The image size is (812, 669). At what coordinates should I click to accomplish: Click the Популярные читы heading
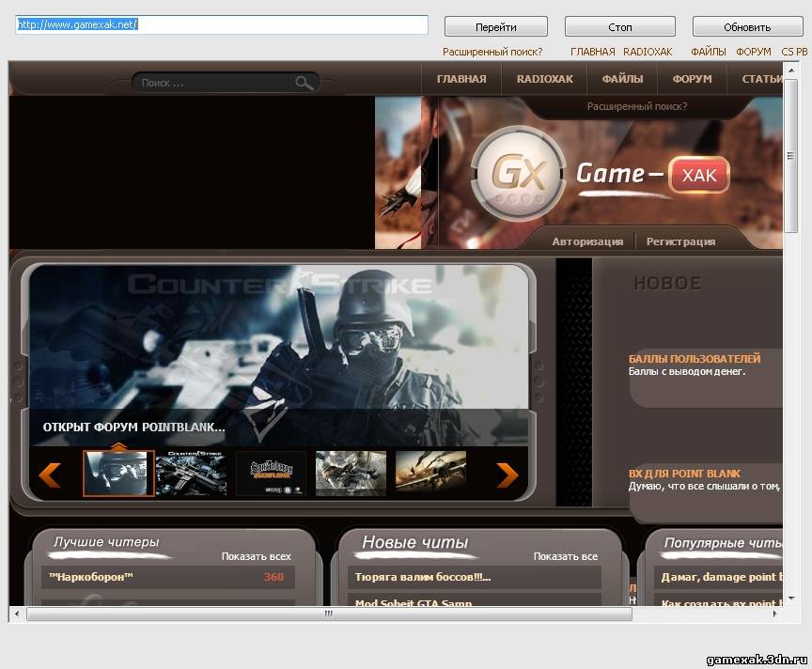pos(724,543)
